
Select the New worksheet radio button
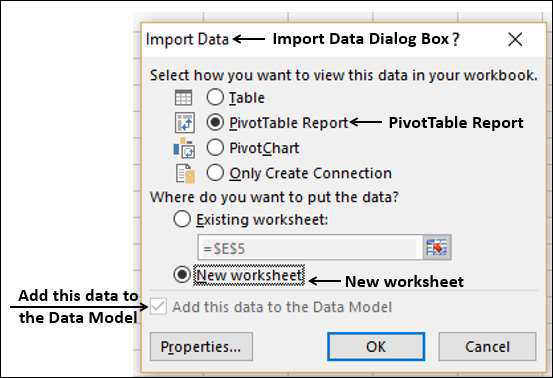pyautogui.click(x=182, y=275)
